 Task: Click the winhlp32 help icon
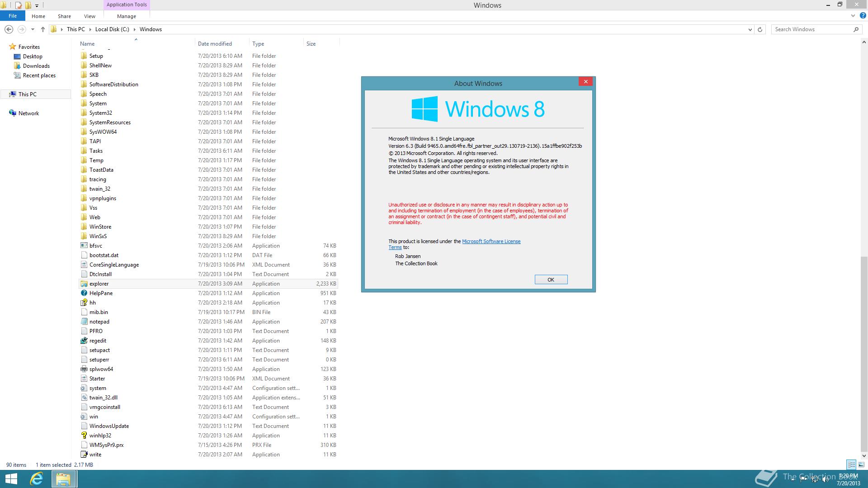click(x=84, y=436)
